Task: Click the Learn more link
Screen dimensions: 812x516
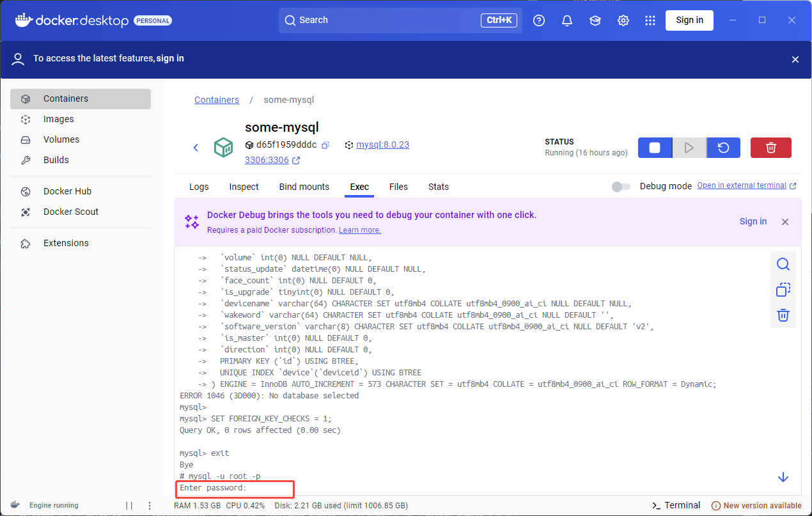Action: 360,230
